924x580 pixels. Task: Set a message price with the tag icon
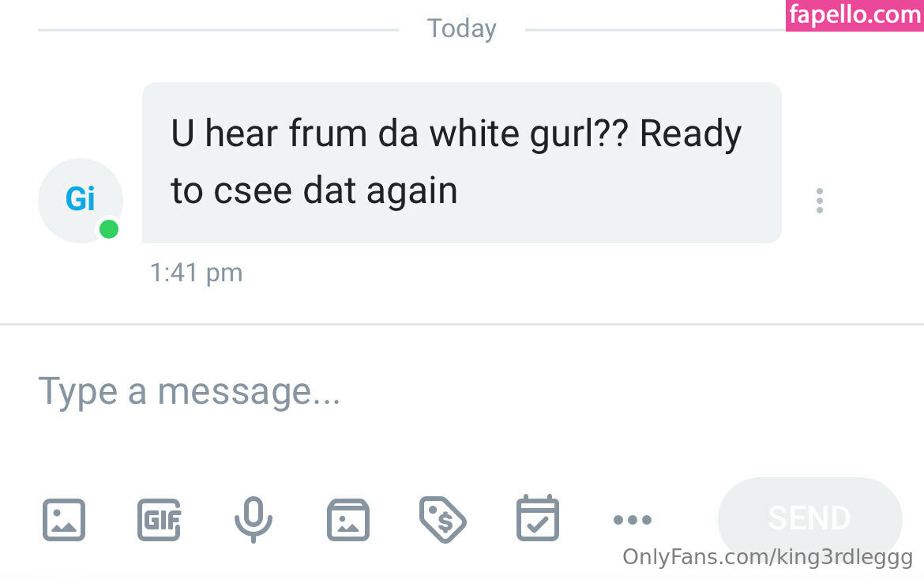click(442, 519)
